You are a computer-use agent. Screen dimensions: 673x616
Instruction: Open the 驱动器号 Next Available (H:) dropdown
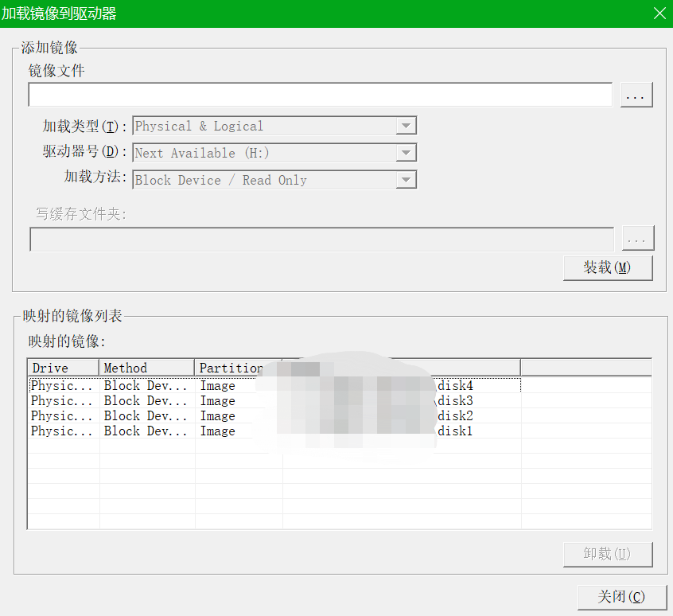(x=274, y=153)
